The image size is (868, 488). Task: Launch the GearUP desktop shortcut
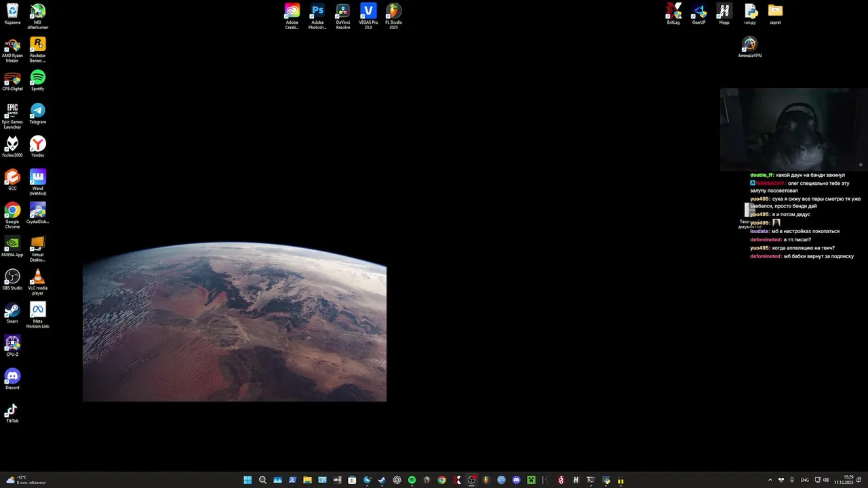point(699,14)
